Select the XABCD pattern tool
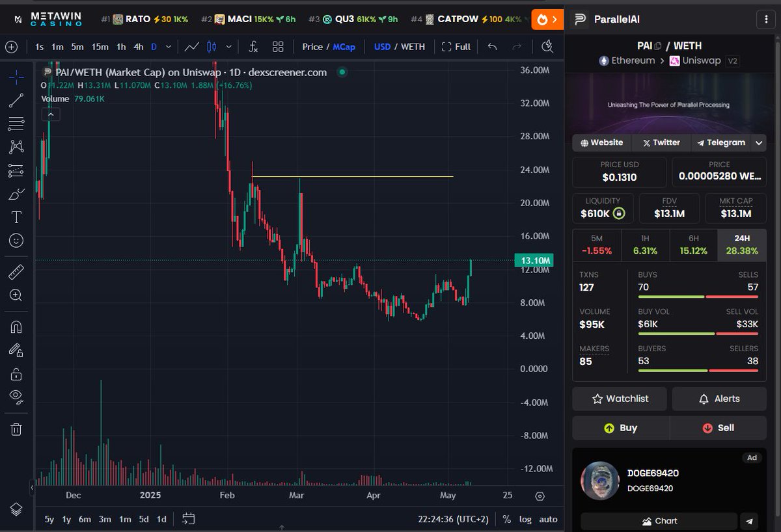781x532 pixels. (16, 147)
